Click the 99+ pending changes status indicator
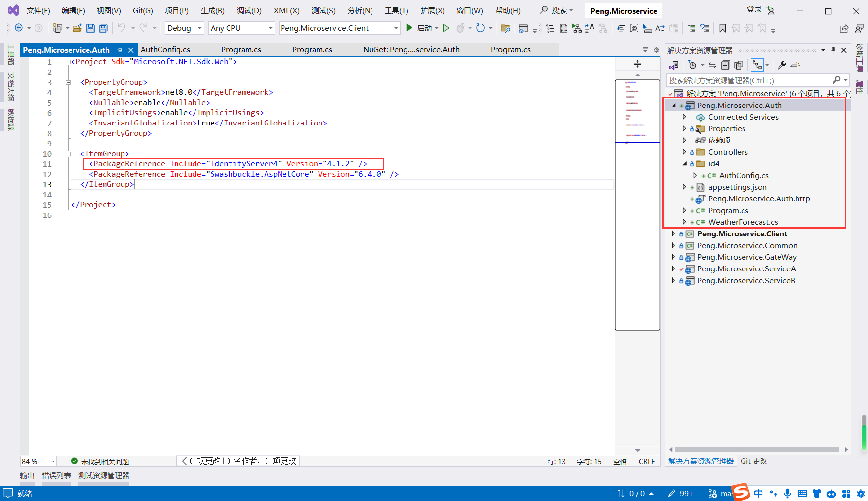The image size is (868, 501). coord(681,494)
